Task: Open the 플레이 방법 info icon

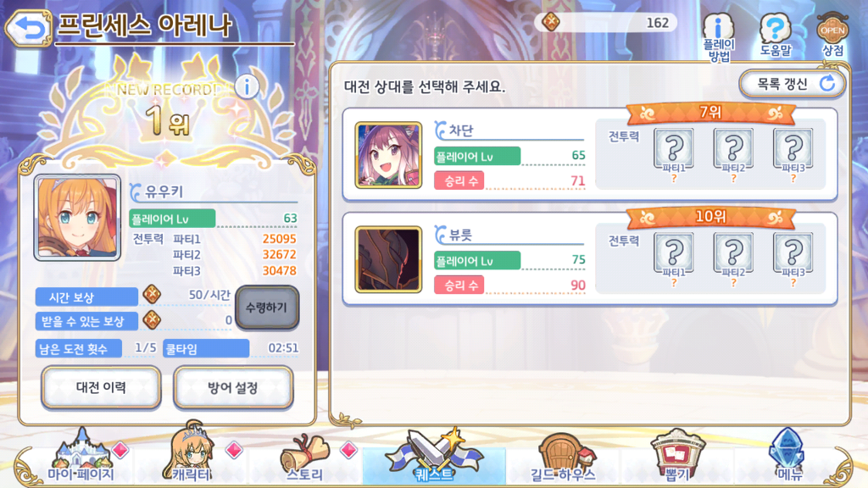Action: coord(719,36)
